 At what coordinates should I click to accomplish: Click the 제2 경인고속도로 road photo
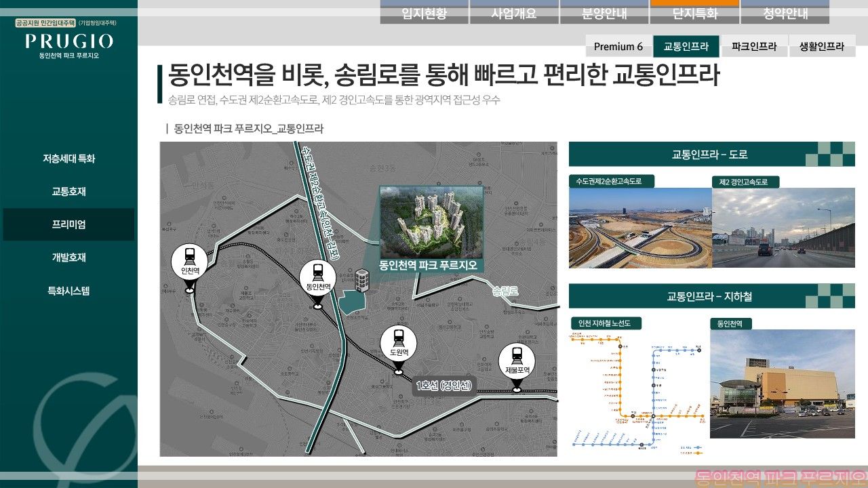click(783, 228)
